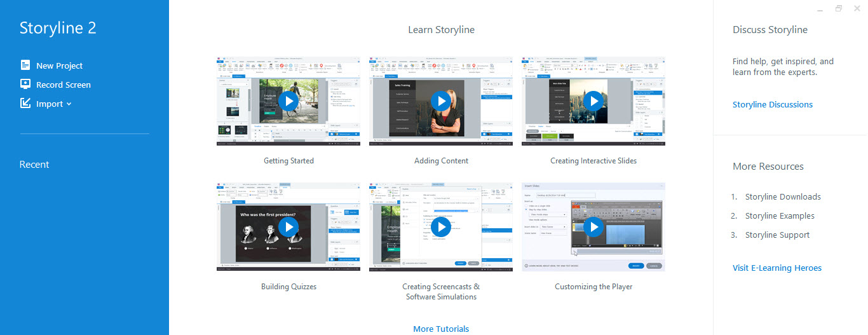This screenshot has height=335, width=868.
Task: Visit E-Learning Heroes link
Action: 776,268
